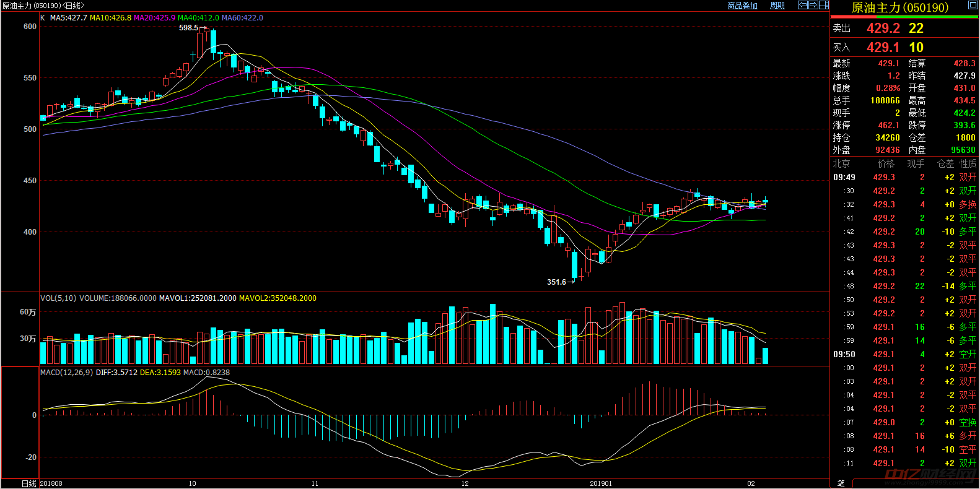Screen dimensions: 980x489
Task: Click the 598.5 high price marker
Action: (188, 28)
